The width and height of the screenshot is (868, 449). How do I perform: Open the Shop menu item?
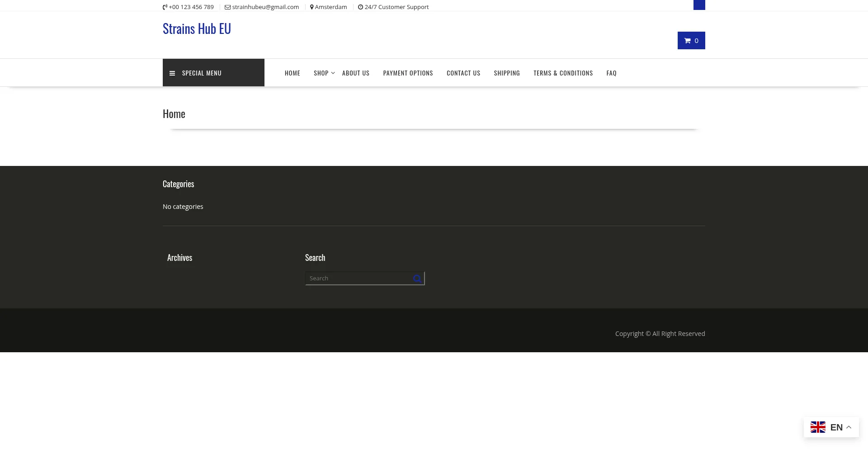(x=321, y=73)
